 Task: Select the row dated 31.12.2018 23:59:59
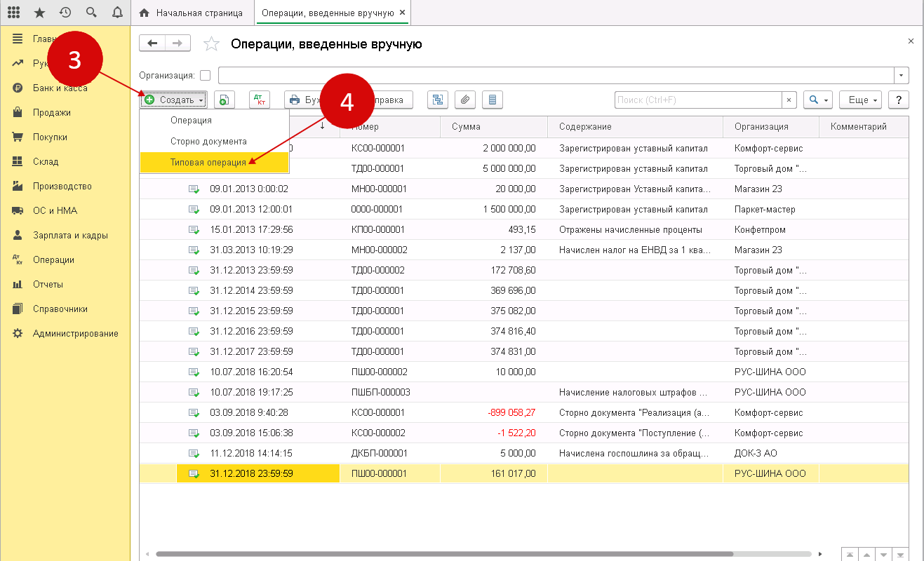pyautogui.click(x=524, y=473)
